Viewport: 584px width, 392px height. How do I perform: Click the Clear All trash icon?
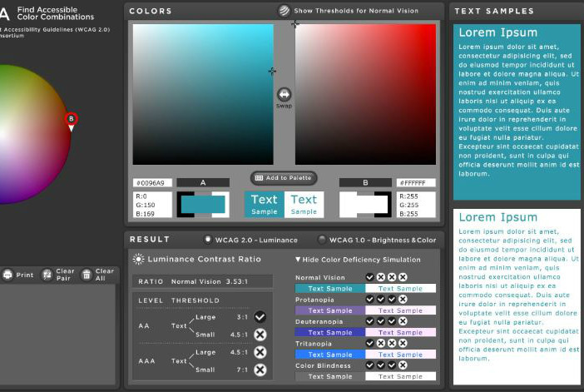click(x=87, y=275)
